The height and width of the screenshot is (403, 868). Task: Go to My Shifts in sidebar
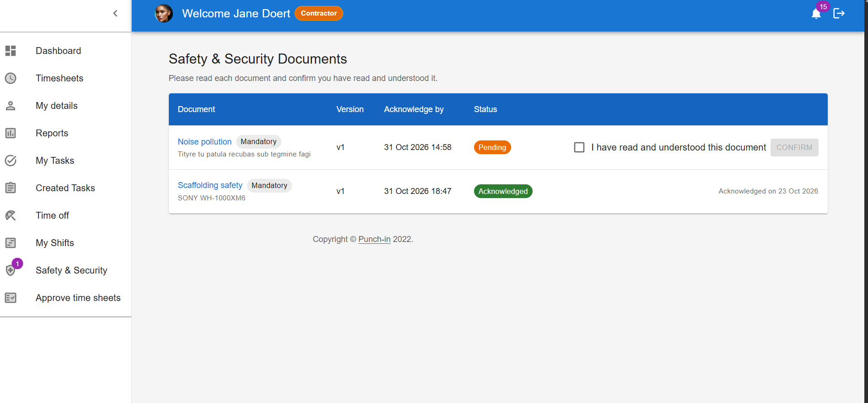click(x=65, y=243)
